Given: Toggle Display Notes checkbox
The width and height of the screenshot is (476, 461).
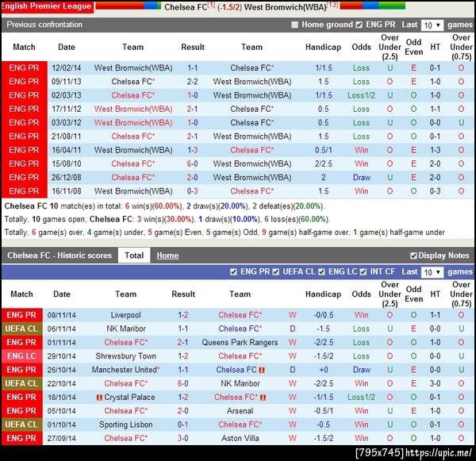Looking at the screenshot, I should tap(413, 255).
